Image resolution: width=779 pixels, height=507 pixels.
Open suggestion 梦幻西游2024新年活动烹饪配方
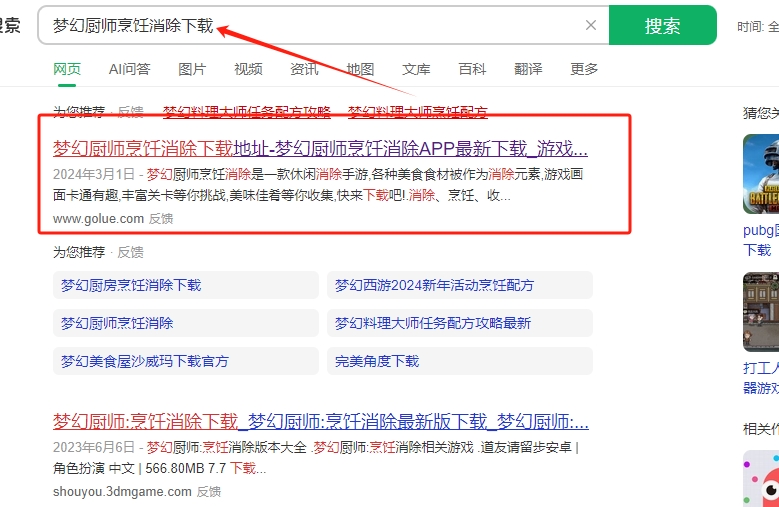pyautogui.click(x=460, y=285)
